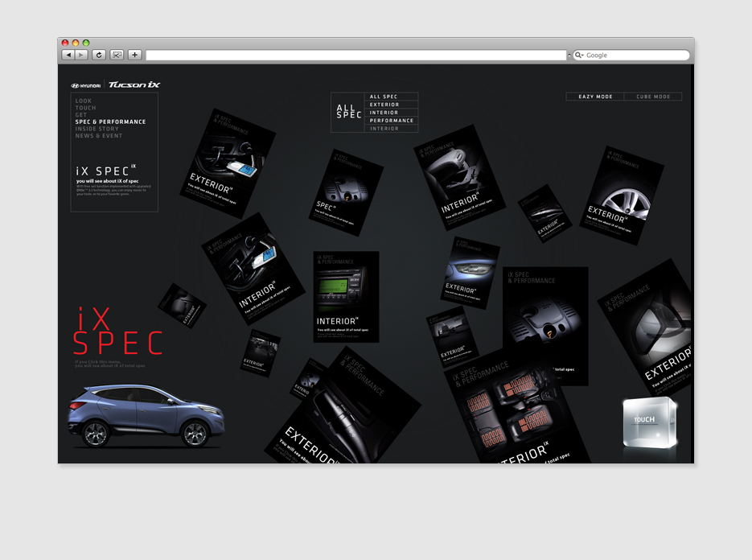Select the GET menu item
The width and height of the screenshot is (752, 560).
[x=80, y=115]
